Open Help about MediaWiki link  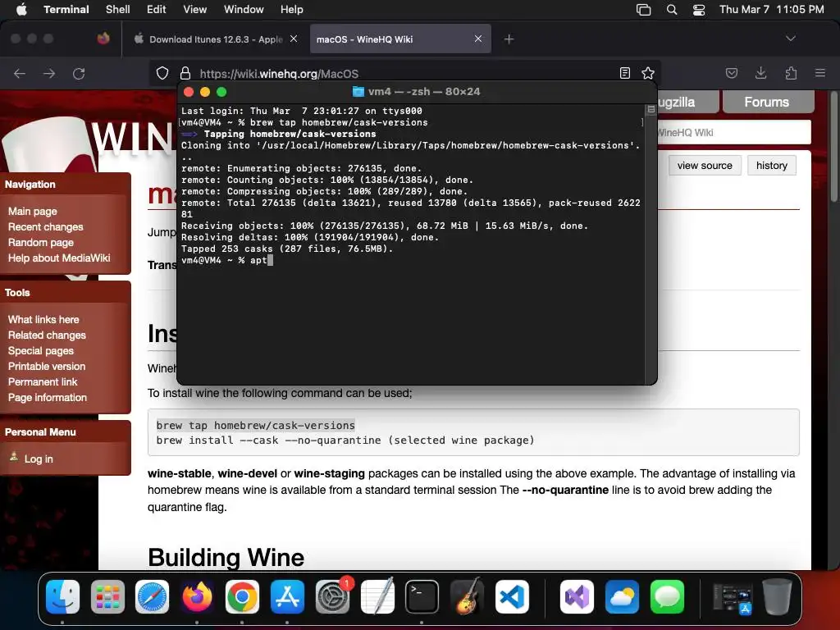pos(59,258)
